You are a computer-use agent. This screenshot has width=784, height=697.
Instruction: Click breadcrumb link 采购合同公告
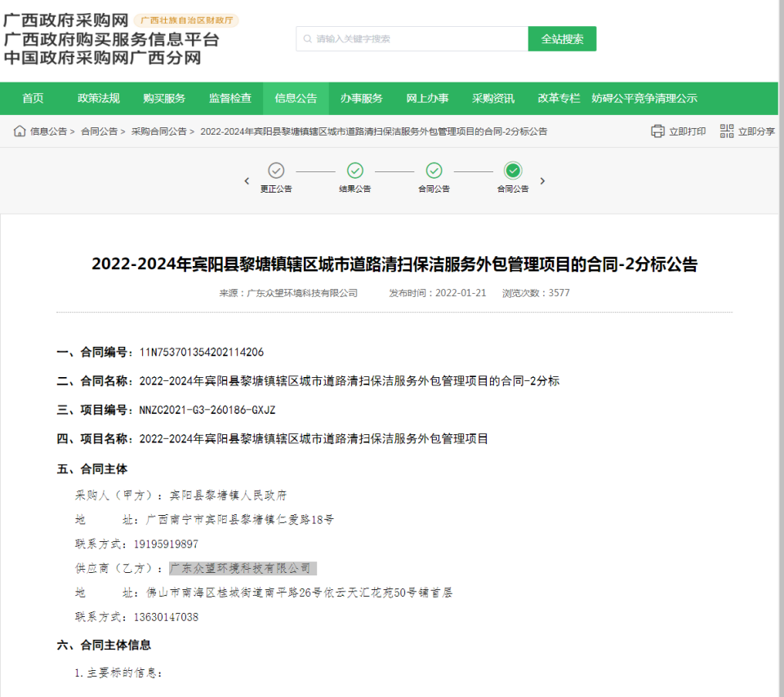pos(158,131)
